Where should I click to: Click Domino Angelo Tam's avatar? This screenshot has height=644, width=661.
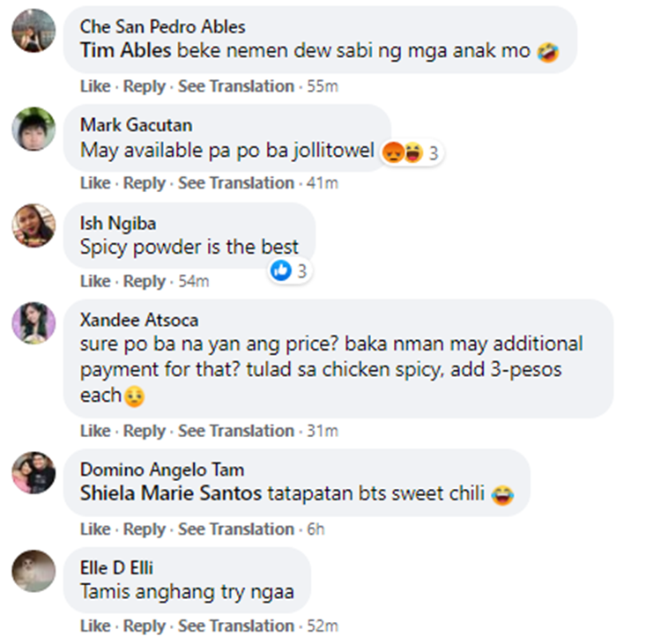click(x=33, y=473)
